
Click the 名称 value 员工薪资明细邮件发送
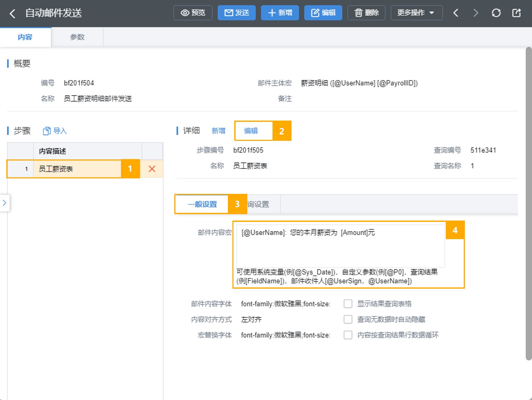tap(98, 99)
